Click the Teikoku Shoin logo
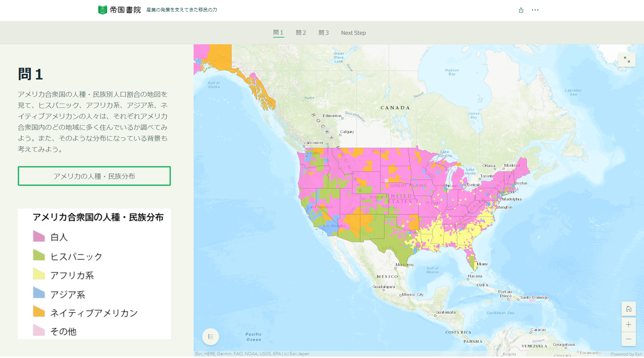Image resolution: width=644 pixels, height=358 pixels. (103, 10)
